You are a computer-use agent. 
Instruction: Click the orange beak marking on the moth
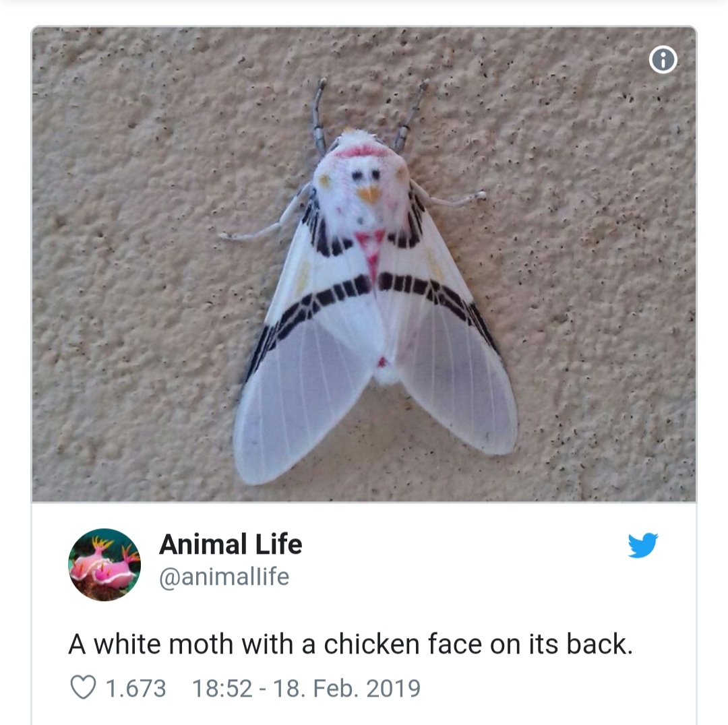(x=368, y=194)
